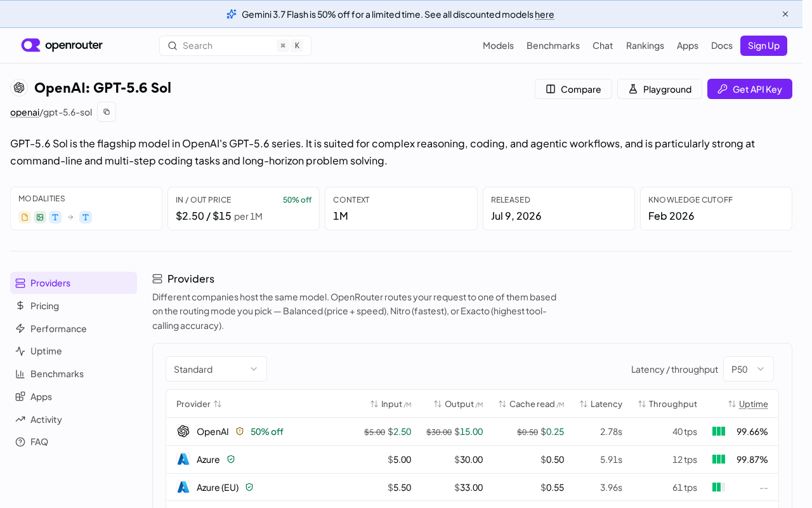Open Docs in the top navigation
The height and width of the screenshot is (508, 812).
pyautogui.click(x=722, y=46)
